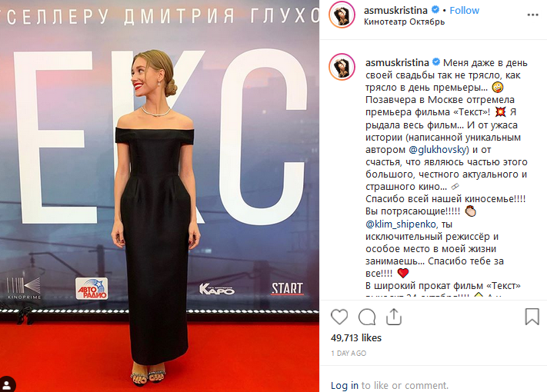Click tagged people icon on photo

point(7,384)
